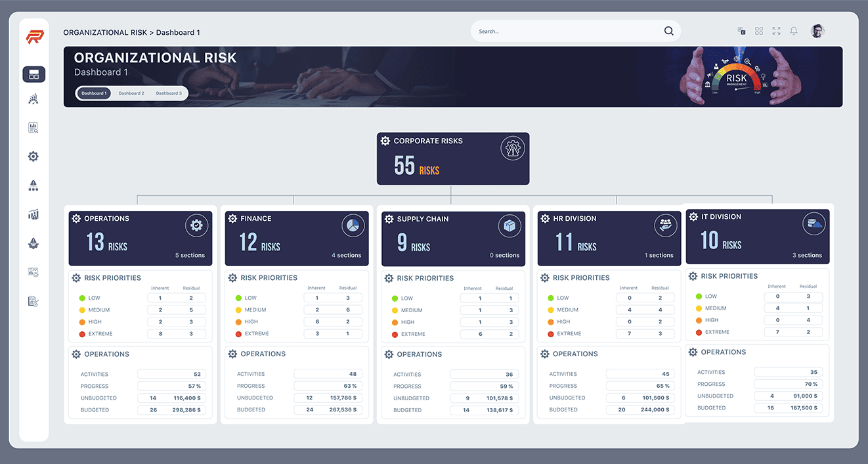Switch to Dashboard 3 tab

169,93
